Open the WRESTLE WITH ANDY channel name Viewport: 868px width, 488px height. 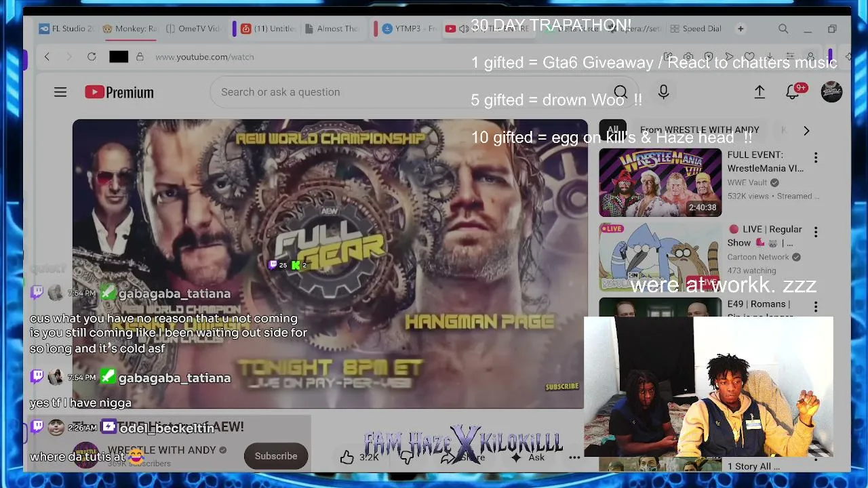pyautogui.click(x=162, y=450)
